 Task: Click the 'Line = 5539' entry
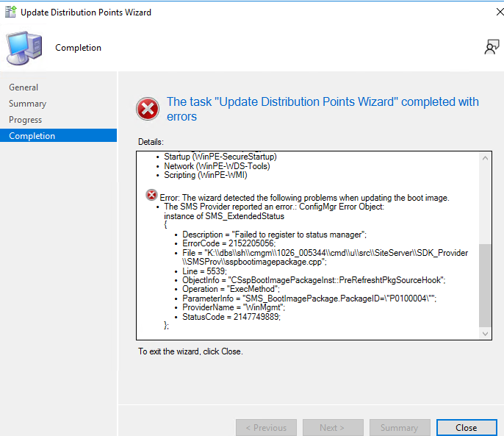(x=205, y=271)
